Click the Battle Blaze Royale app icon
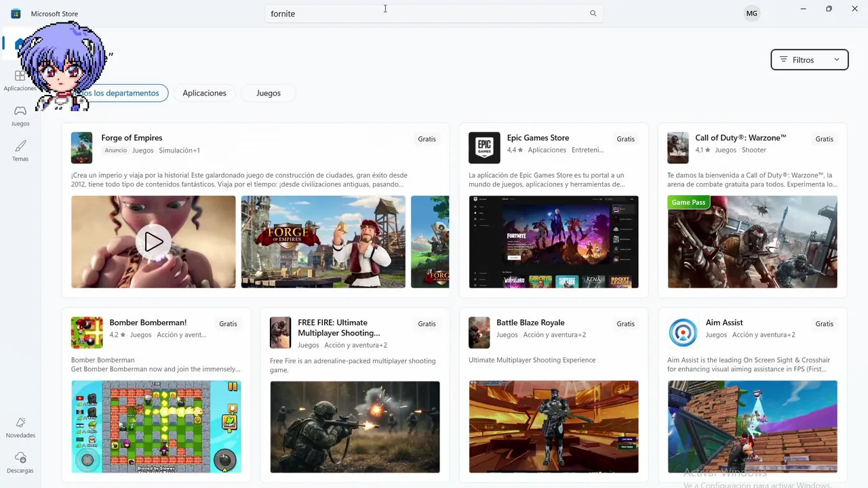868x488 pixels. 479,333
